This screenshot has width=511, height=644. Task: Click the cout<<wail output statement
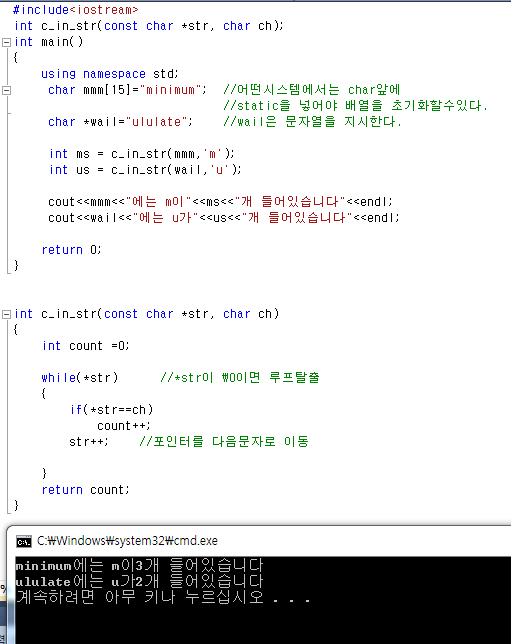click(224, 218)
